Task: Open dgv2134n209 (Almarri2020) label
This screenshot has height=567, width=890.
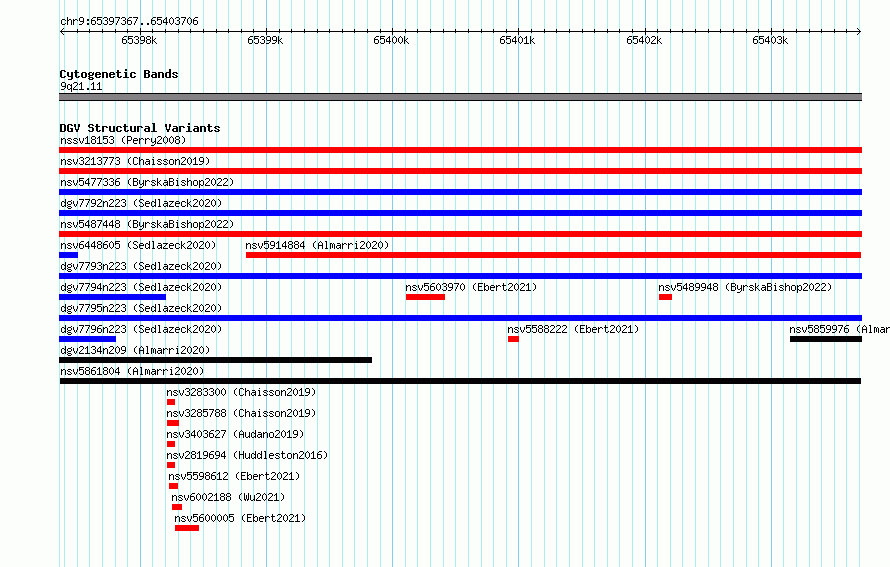Action: click(135, 350)
